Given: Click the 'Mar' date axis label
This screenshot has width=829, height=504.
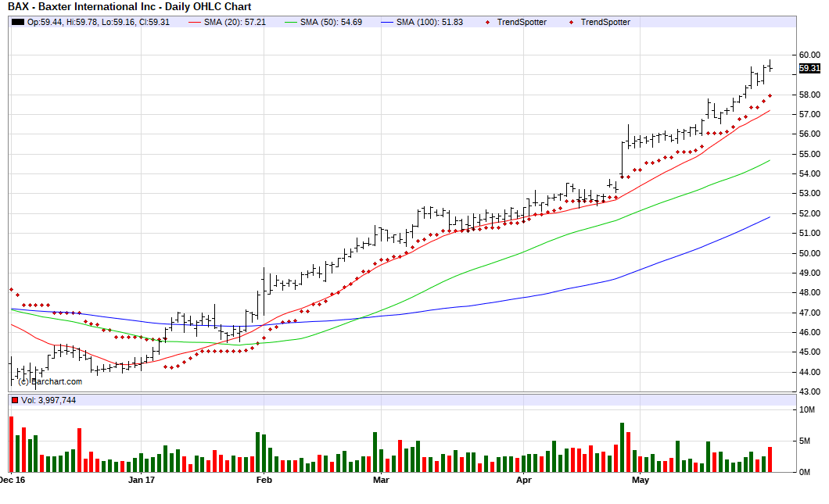Looking at the screenshot, I should click(381, 480).
